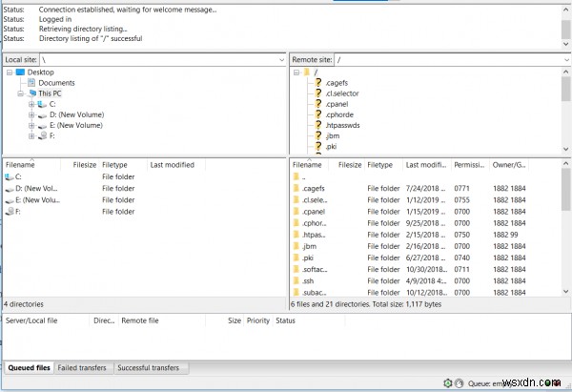The width and height of the screenshot is (572, 392).
Task: Select .htpasswds folder in remote tree
Action: tap(342, 125)
